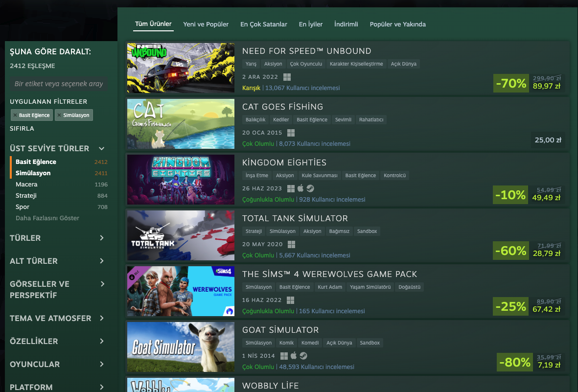Switch to En Çok Satanlar tab

tap(264, 24)
